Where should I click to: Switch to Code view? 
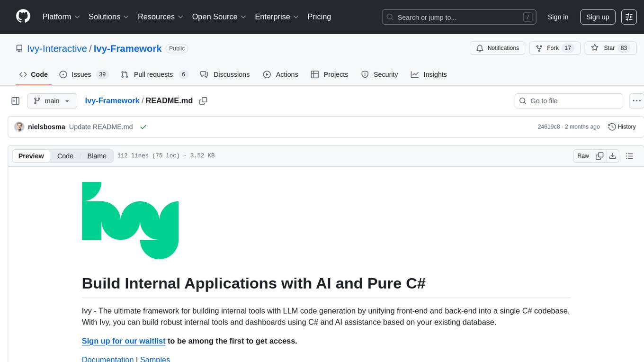(65, 156)
